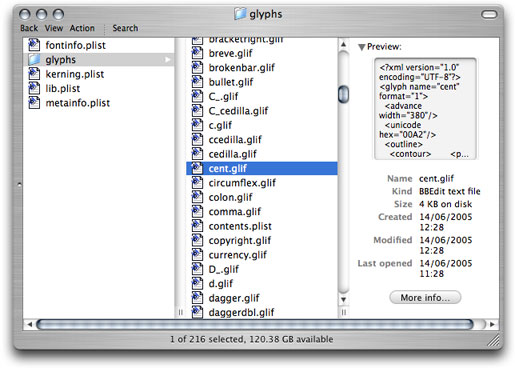Click the dagger.glif file icon

coord(197,298)
